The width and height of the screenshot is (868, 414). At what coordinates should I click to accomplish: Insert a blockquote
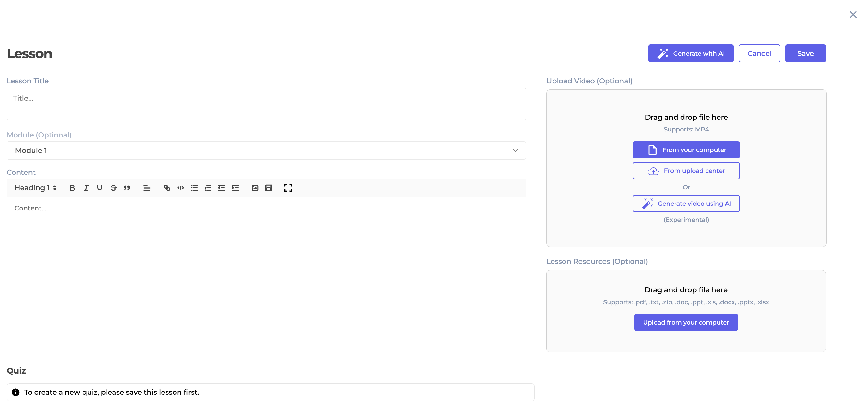127,188
